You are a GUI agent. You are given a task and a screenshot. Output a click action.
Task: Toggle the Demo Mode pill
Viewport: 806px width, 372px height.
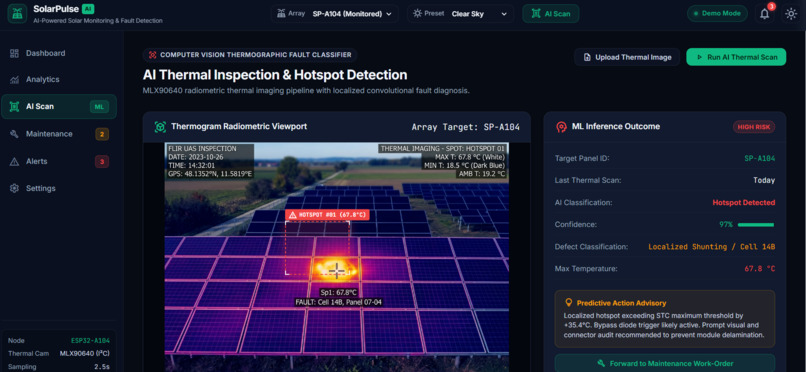pyautogui.click(x=717, y=14)
